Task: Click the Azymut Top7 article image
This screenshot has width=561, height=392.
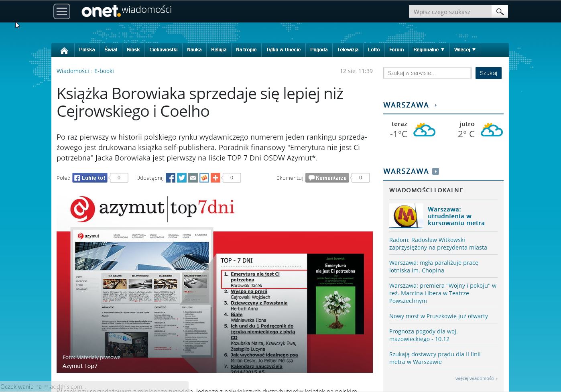Action: point(215,282)
